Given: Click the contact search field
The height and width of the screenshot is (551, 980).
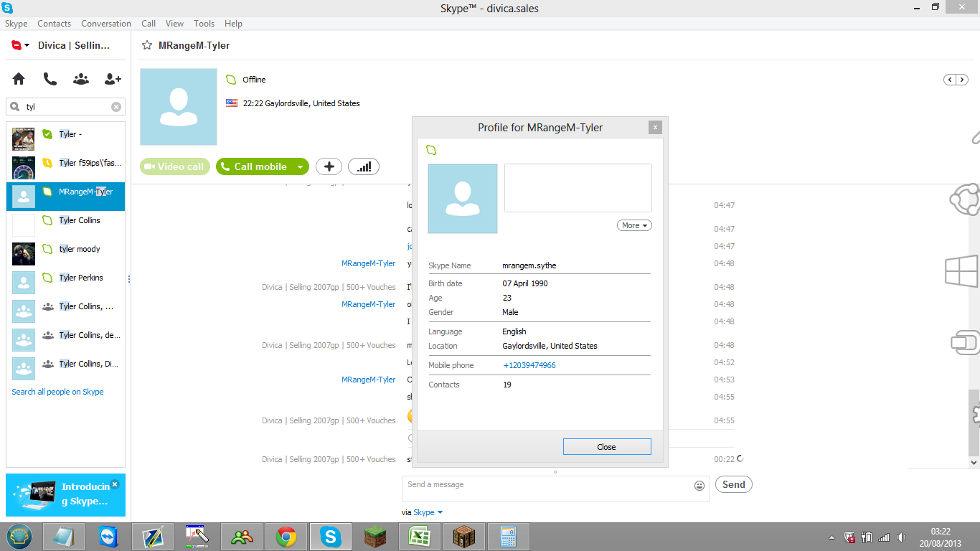Looking at the screenshot, I should tap(65, 107).
